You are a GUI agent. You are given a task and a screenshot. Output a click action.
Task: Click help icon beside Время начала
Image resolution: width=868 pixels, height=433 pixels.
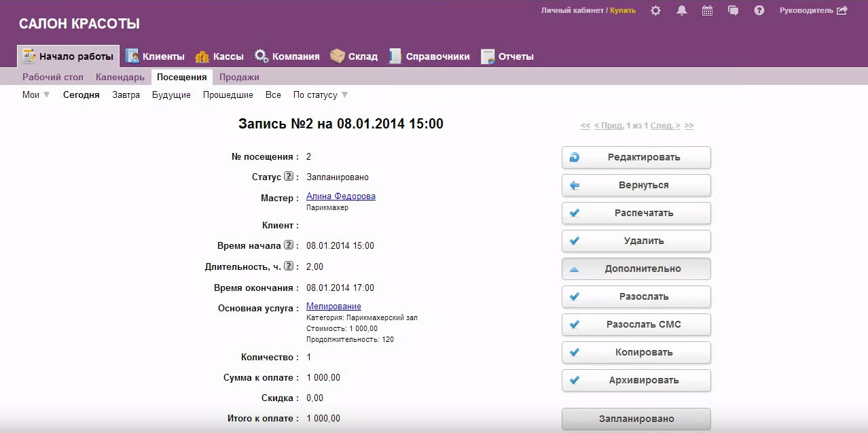coord(289,245)
